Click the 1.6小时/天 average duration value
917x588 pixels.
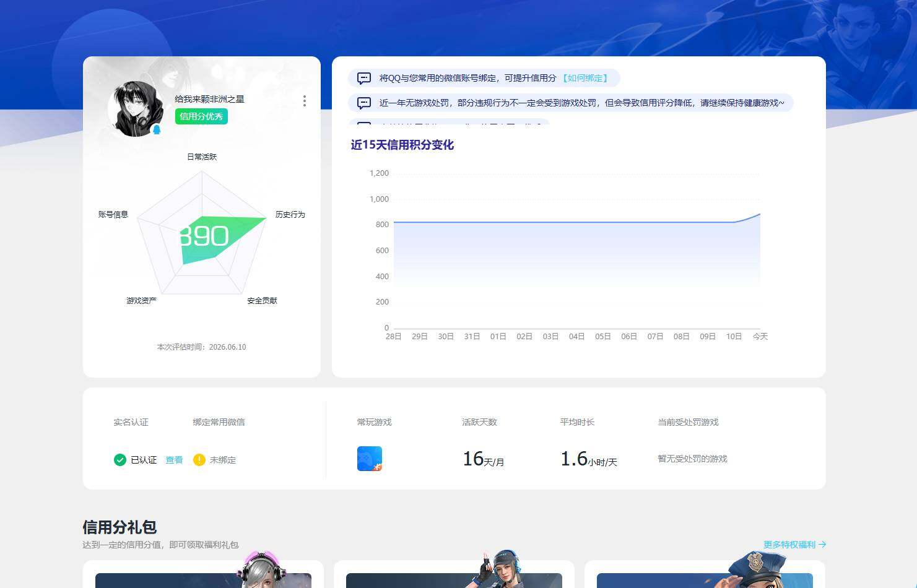(x=589, y=459)
